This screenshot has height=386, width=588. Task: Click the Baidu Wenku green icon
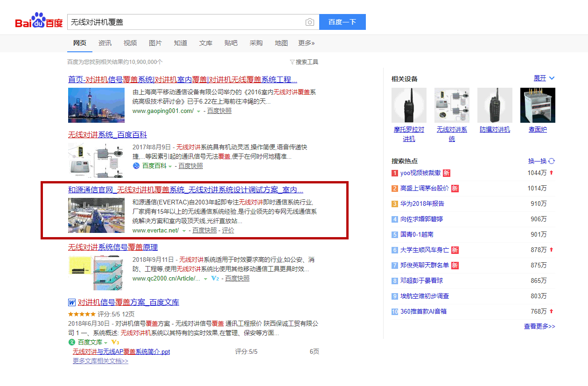(x=71, y=342)
